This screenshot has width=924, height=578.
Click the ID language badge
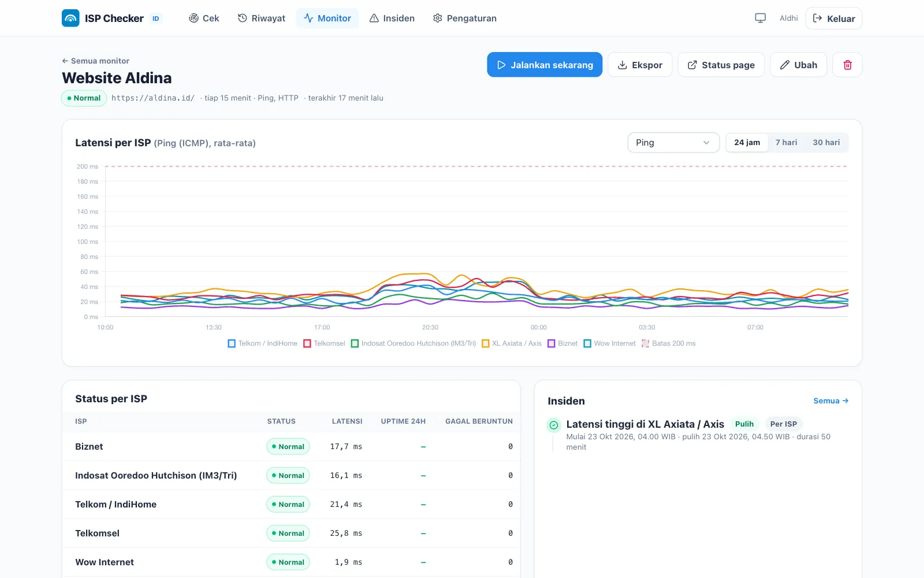pos(155,18)
